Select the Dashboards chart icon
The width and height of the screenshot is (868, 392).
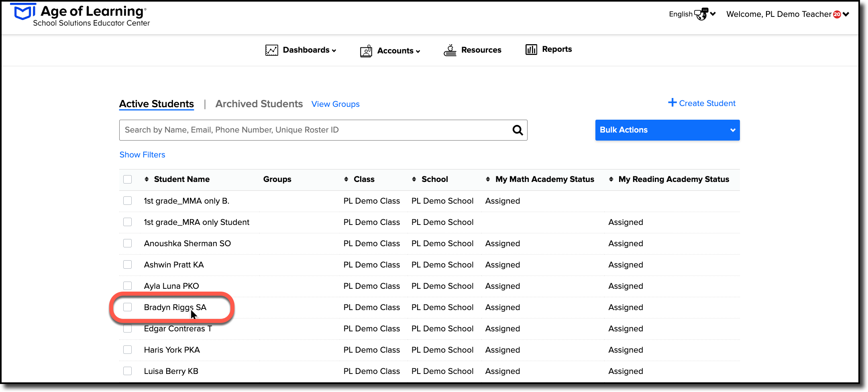coord(271,50)
